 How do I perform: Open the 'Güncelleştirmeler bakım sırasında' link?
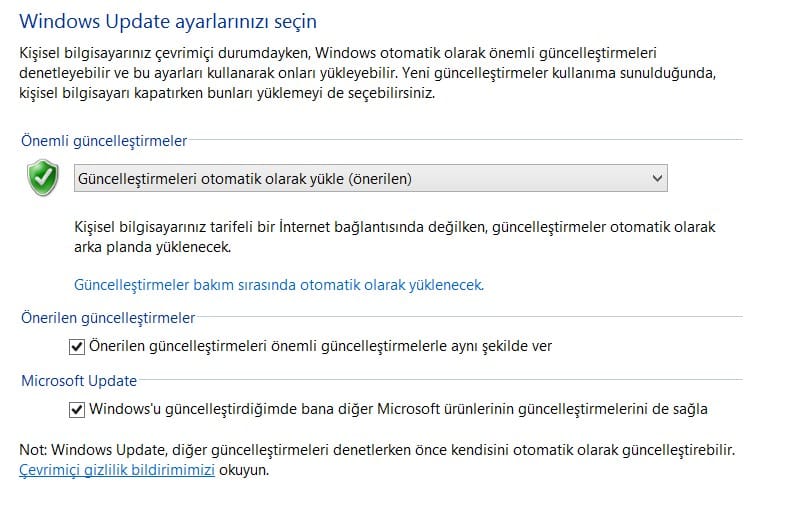tap(279, 285)
